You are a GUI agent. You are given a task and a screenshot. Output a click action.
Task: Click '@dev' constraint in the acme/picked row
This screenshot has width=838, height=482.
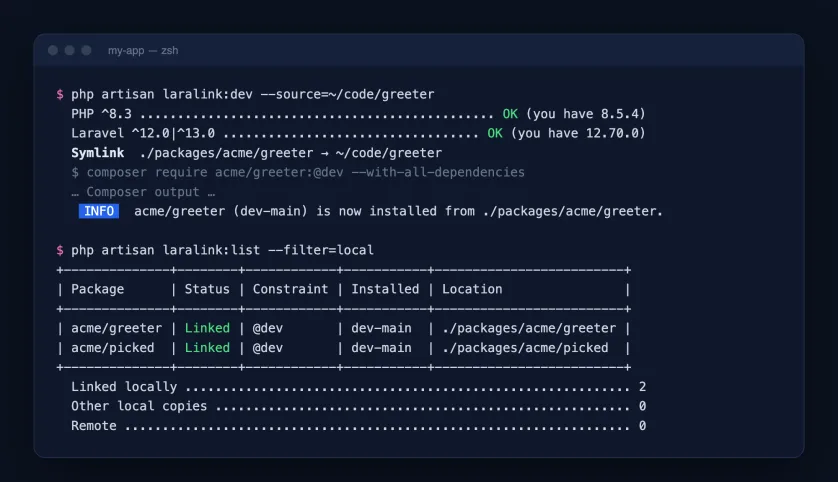[x=268, y=348]
